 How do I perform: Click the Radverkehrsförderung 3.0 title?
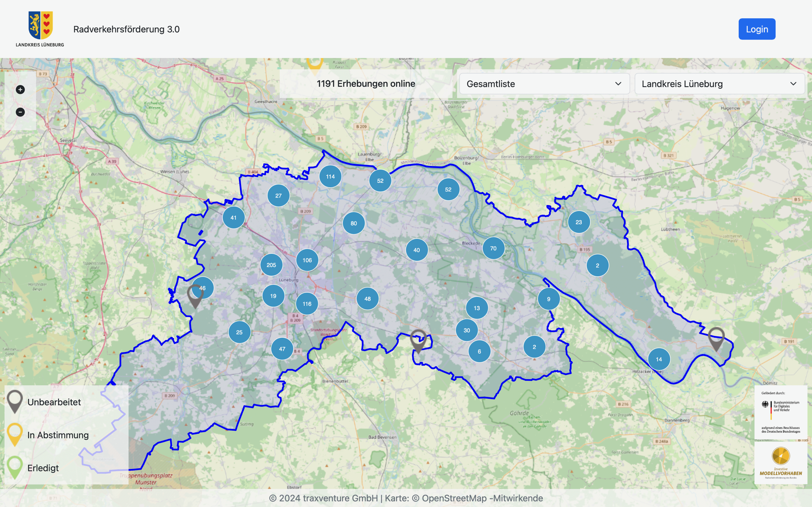click(x=127, y=29)
